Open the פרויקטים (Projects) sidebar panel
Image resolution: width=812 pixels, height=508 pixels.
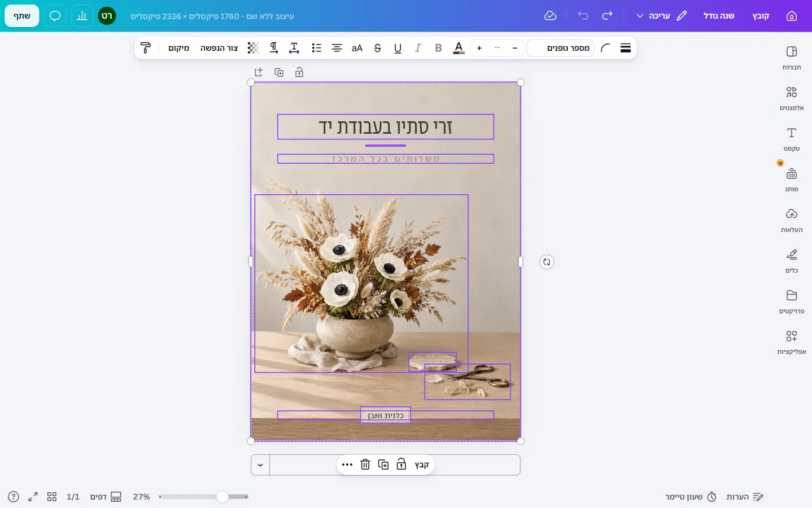click(x=791, y=302)
